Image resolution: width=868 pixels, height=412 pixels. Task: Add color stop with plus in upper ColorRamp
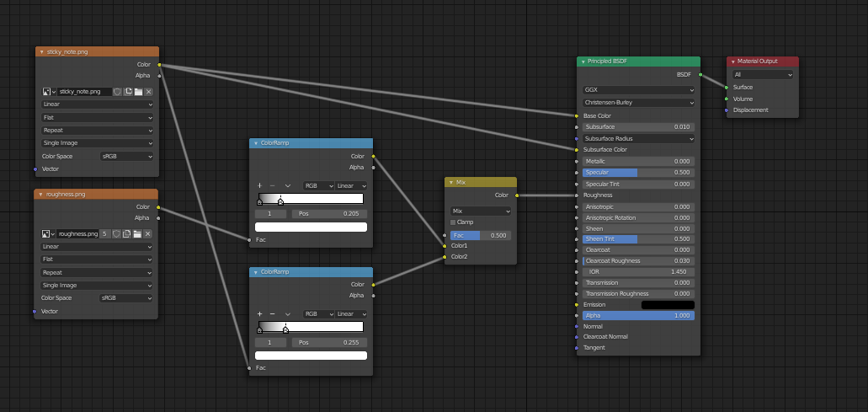(260, 185)
